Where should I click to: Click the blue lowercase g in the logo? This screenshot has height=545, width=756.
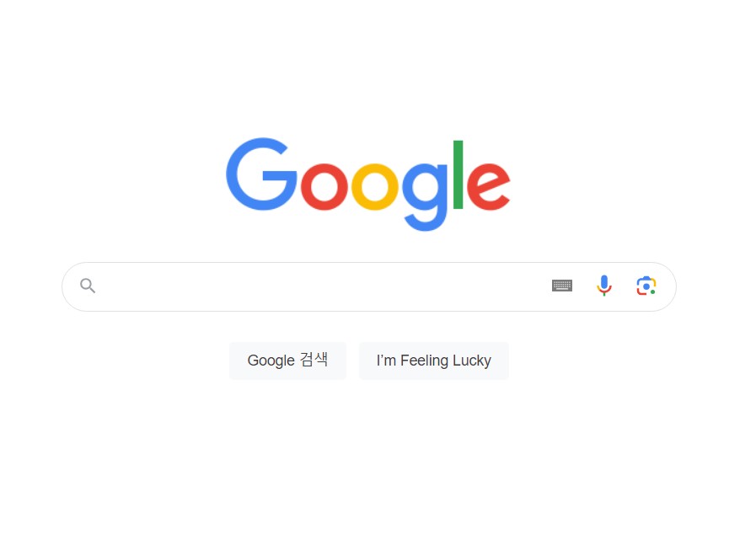click(426, 196)
